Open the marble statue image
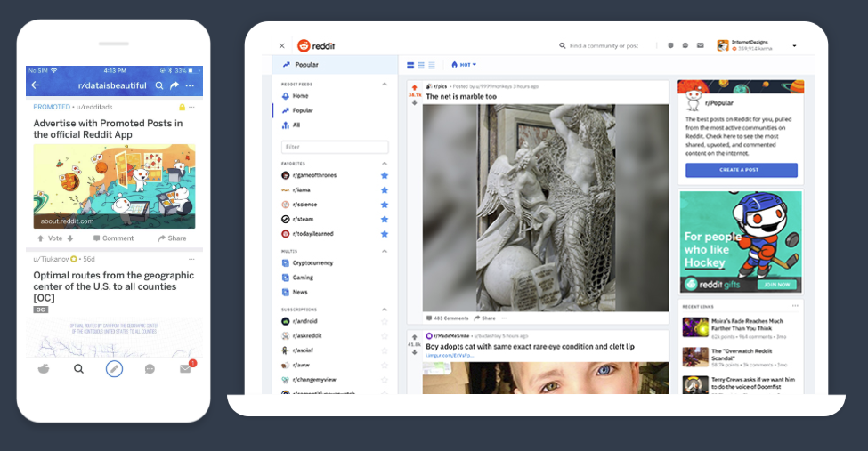 pos(546,207)
